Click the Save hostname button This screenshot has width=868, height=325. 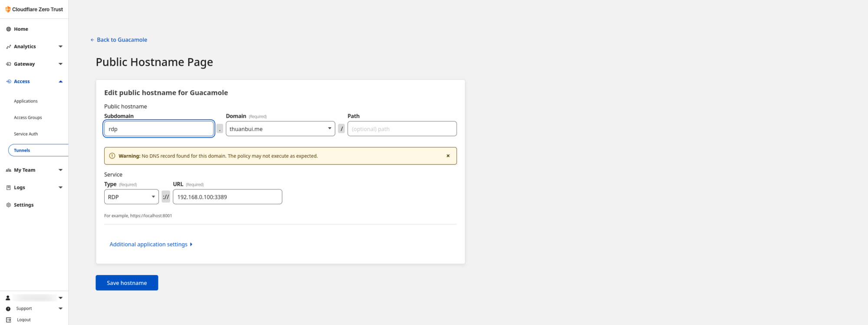(x=127, y=283)
